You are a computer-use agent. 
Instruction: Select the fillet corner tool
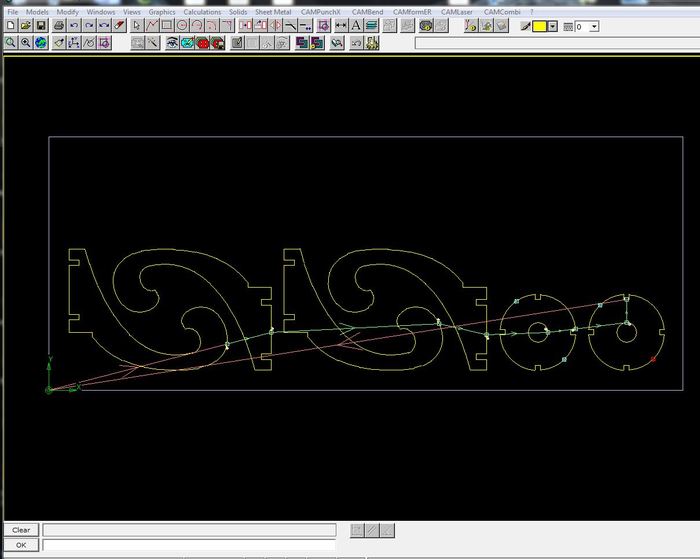[x=228, y=26]
